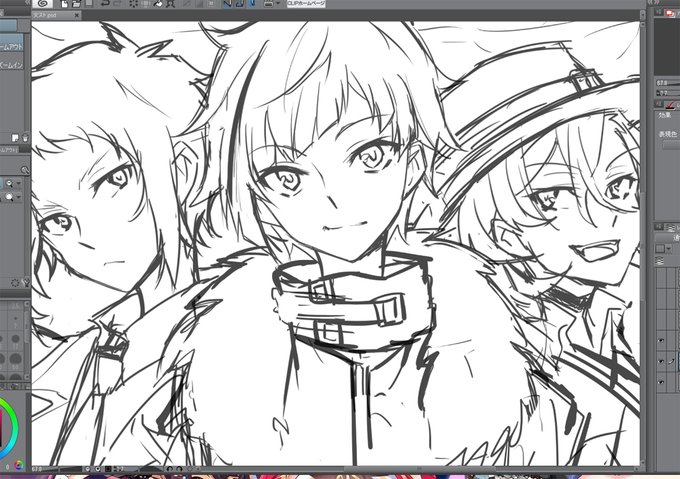Create a new canvas with New icon

[x=64, y=4]
